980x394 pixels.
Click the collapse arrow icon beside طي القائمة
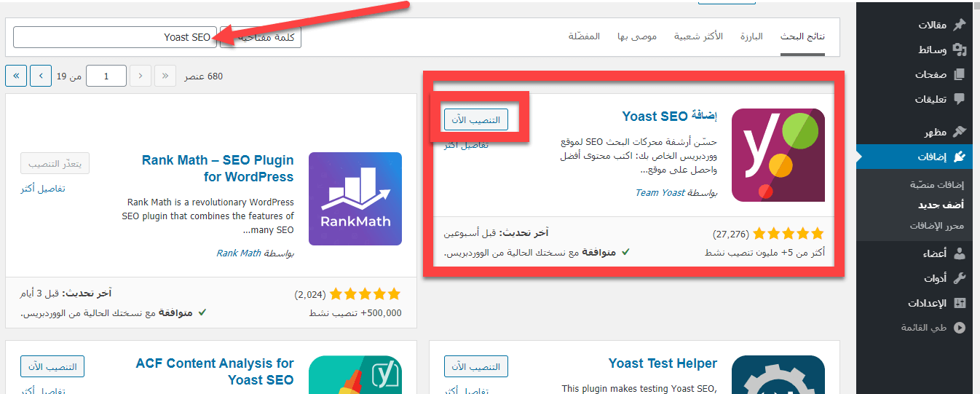click(x=959, y=328)
